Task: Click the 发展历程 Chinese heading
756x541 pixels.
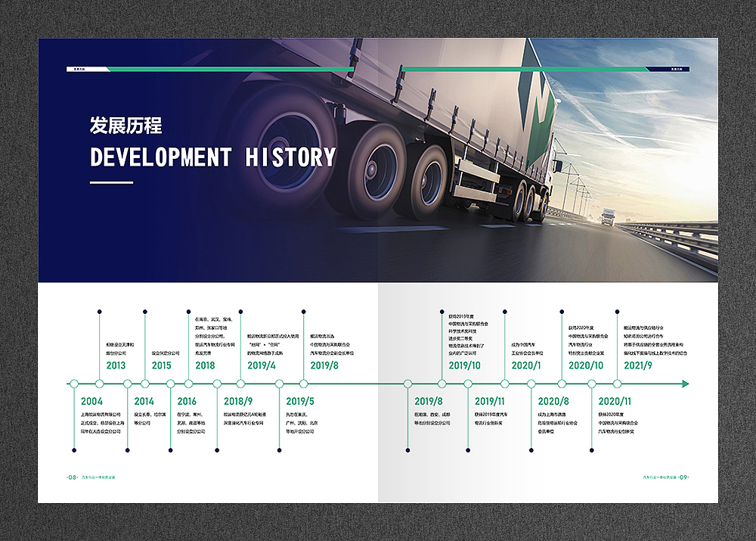Action: pyautogui.click(x=125, y=126)
